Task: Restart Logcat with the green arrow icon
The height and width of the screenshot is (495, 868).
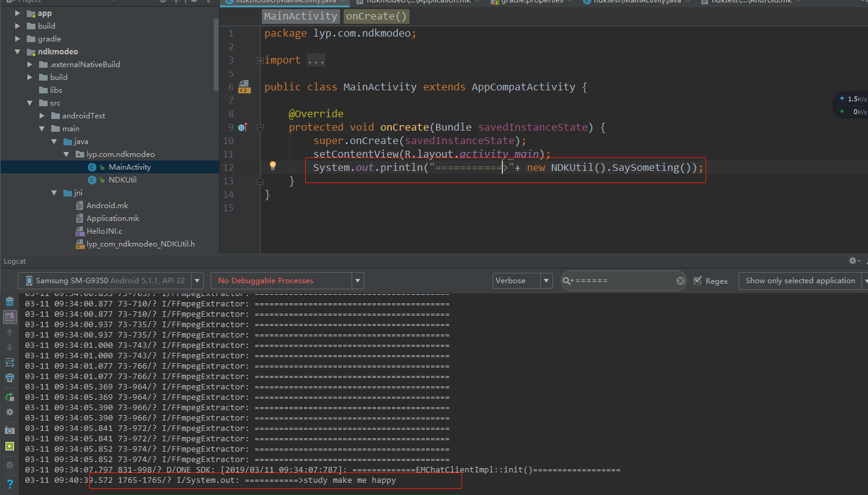Action: pyautogui.click(x=10, y=397)
